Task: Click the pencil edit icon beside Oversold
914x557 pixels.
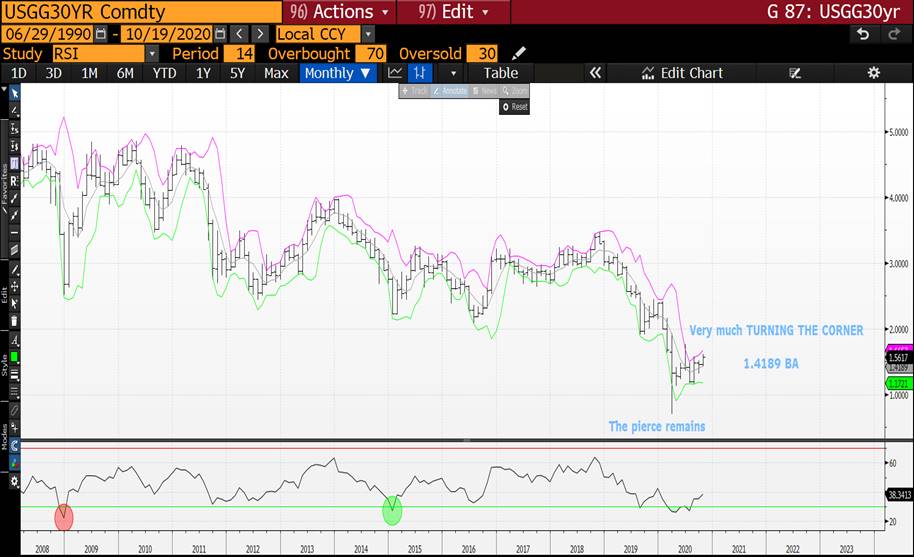Action: point(518,53)
